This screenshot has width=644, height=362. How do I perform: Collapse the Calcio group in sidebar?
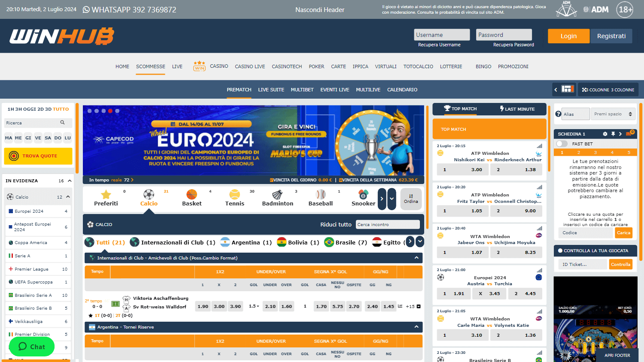(x=68, y=197)
